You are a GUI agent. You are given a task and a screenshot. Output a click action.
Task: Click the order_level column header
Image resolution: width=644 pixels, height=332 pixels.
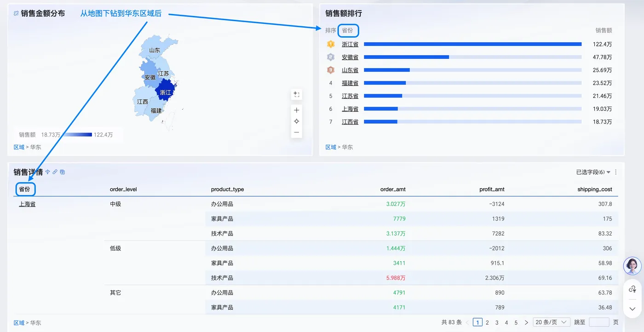click(x=123, y=189)
